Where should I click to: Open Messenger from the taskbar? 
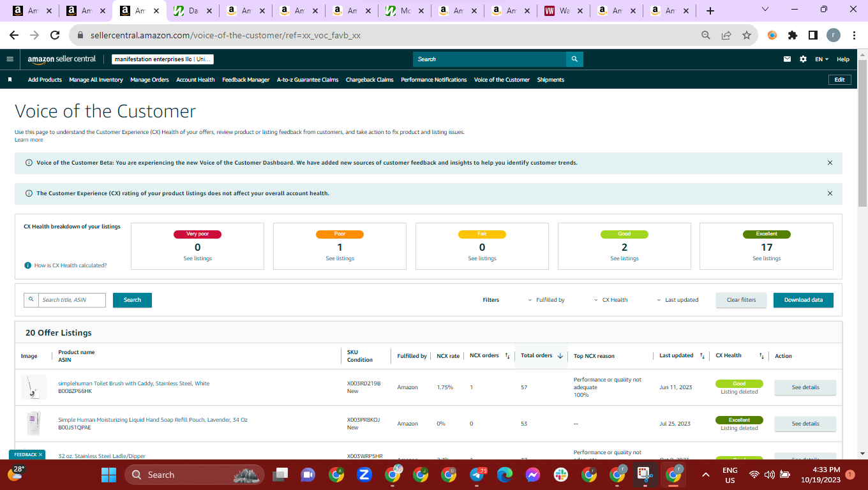[533, 475]
